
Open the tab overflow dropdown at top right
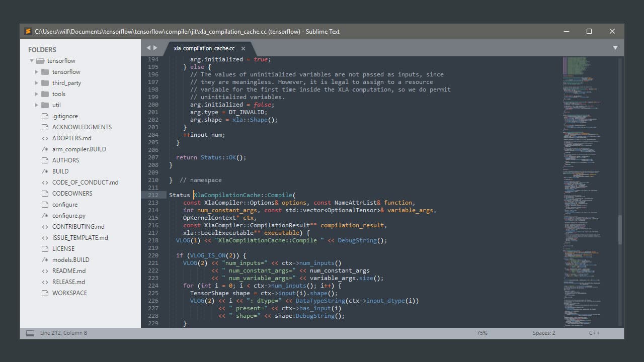tap(615, 47)
